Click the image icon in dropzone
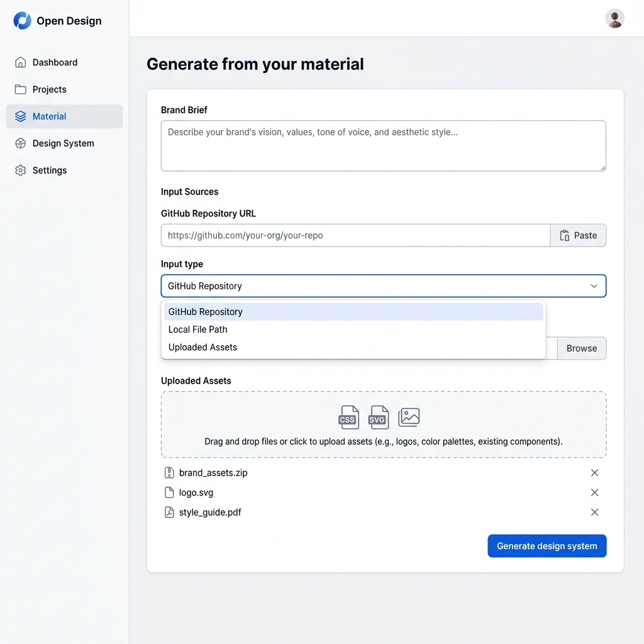This screenshot has width=644, height=644. 409,418
